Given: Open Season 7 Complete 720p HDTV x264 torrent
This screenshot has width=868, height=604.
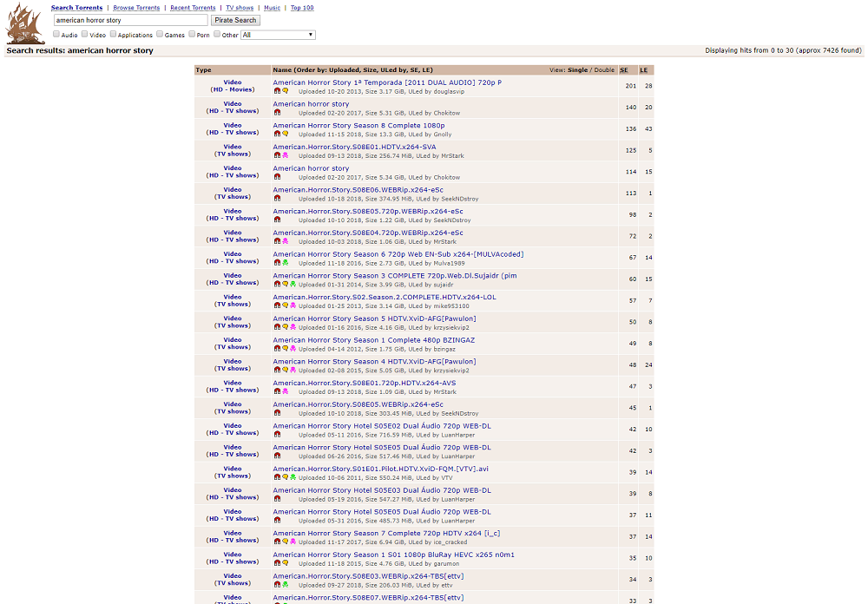Looking at the screenshot, I should 386,533.
